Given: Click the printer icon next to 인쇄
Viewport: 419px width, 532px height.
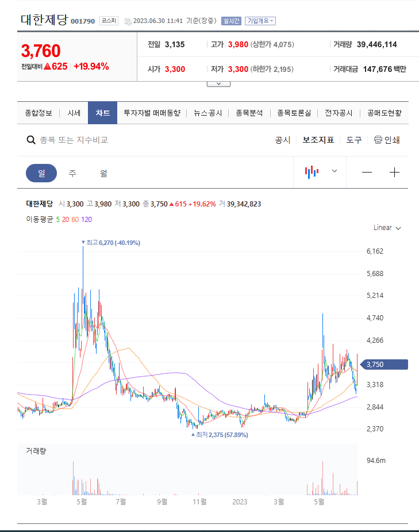Looking at the screenshot, I should [378, 140].
